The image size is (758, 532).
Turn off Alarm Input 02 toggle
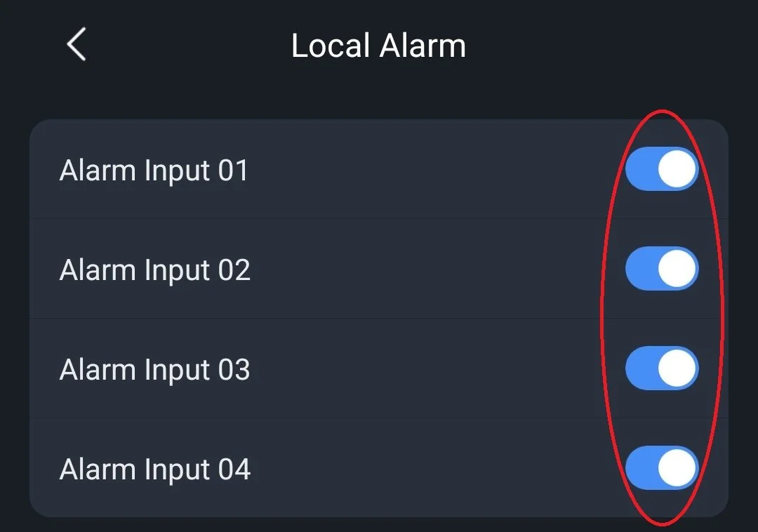662,268
